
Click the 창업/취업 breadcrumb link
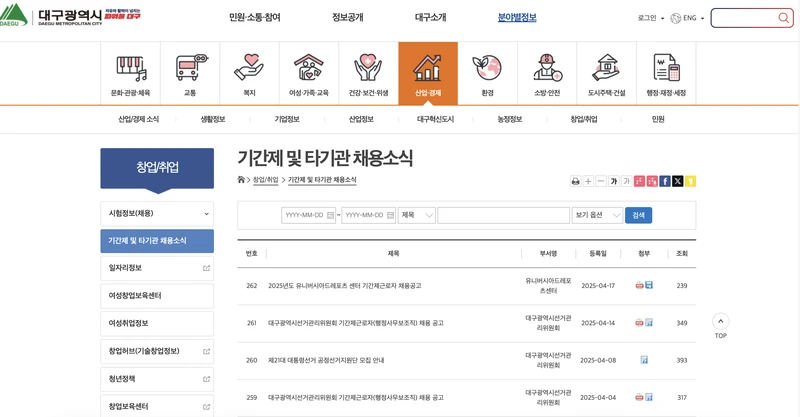pos(266,180)
